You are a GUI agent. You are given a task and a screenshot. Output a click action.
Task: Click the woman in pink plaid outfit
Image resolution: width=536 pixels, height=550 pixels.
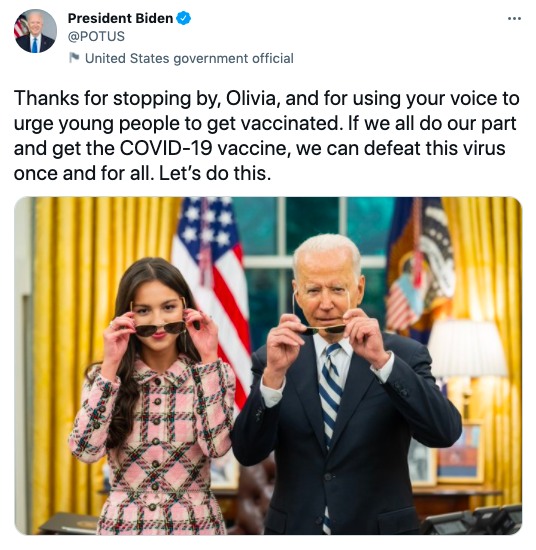[154, 400]
